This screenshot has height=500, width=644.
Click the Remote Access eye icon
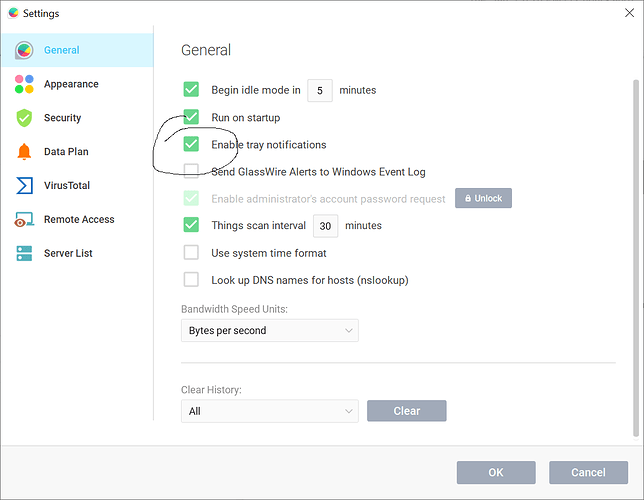(x=24, y=220)
